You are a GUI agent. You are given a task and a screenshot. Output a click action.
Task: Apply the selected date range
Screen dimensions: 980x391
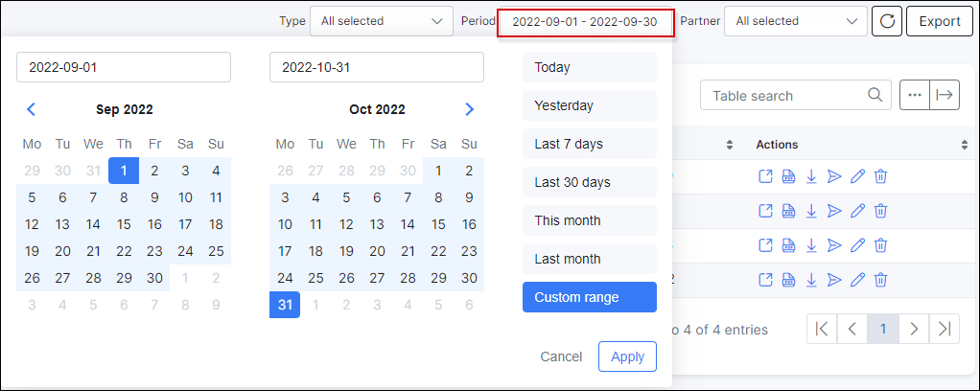(x=627, y=356)
